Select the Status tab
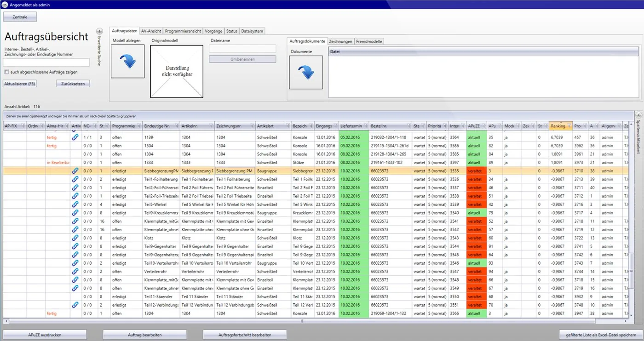The height and width of the screenshot is (341, 644). (232, 31)
